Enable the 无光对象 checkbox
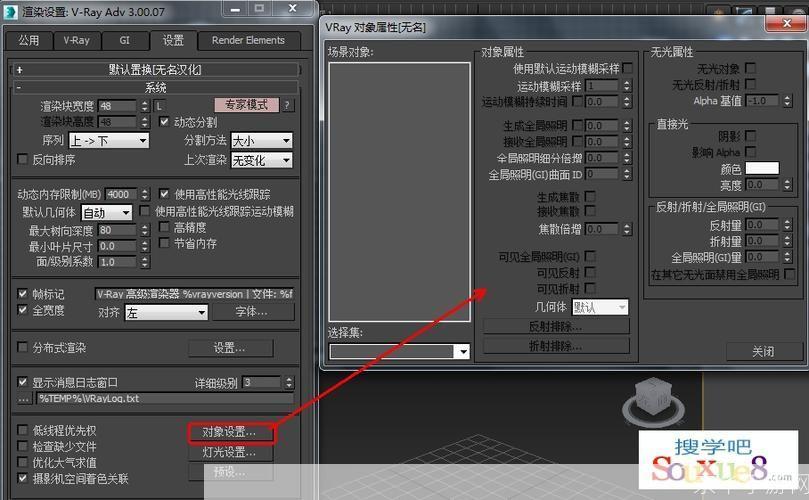 coord(751,68)
